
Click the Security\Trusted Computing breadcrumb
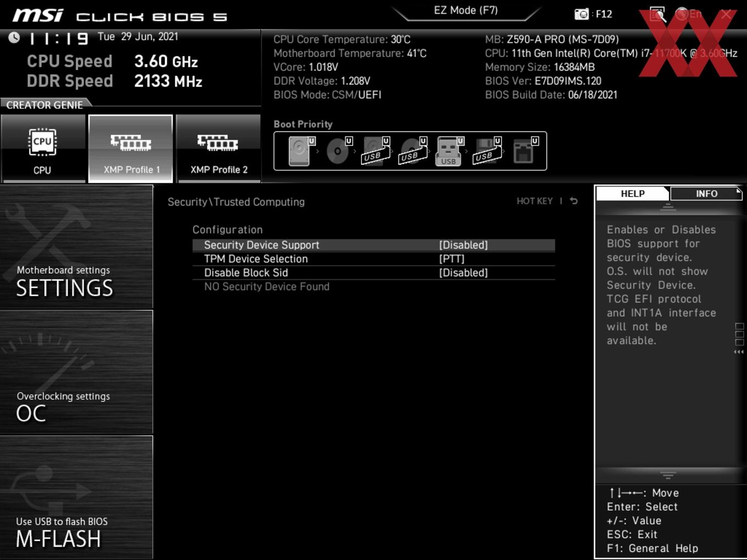(x=236, y=201)
